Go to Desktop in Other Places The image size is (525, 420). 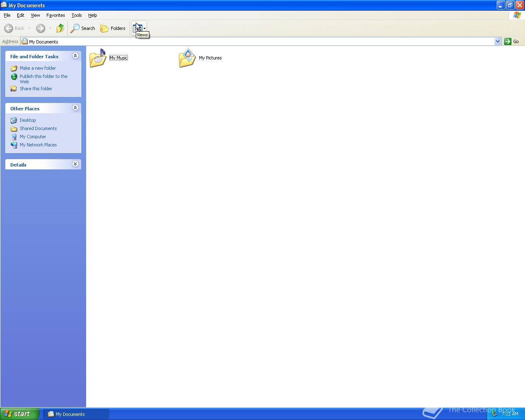tap(28, 120)
